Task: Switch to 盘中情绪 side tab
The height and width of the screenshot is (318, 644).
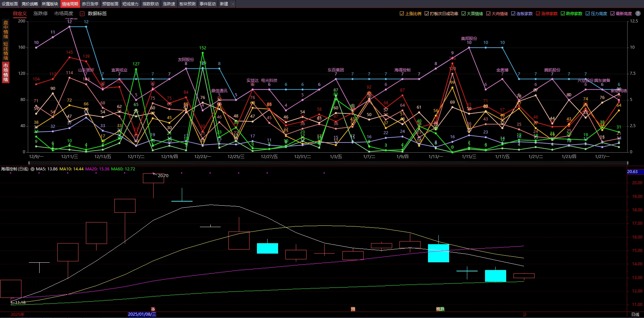Action: coord(6,30)
